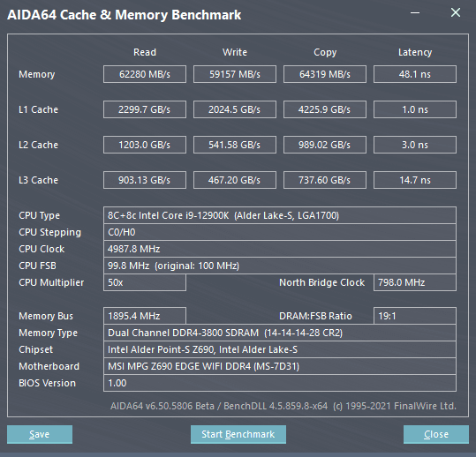Click the Read column header

145,52
